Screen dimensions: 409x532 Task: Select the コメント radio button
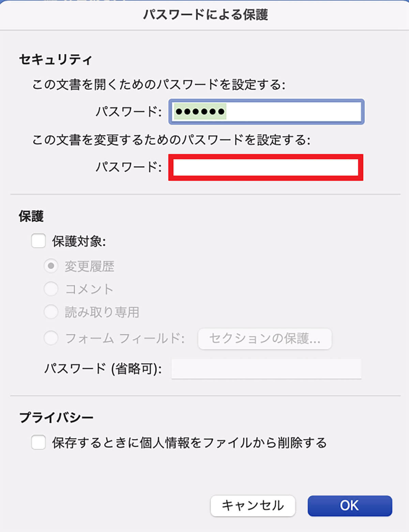51,289
